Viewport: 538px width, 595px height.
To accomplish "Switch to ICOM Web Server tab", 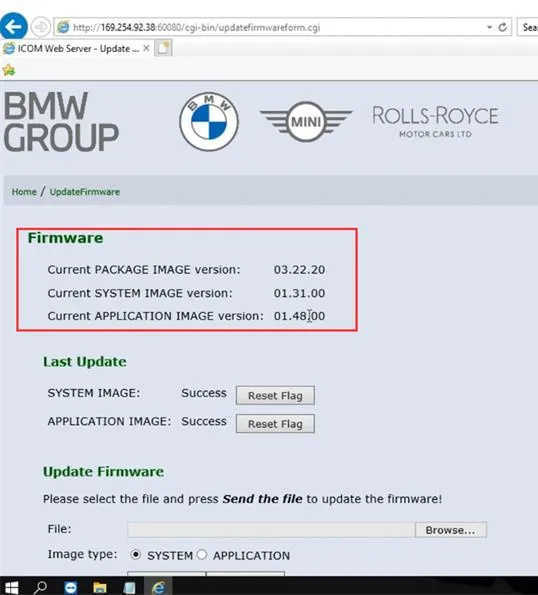I will click(76, 49).
